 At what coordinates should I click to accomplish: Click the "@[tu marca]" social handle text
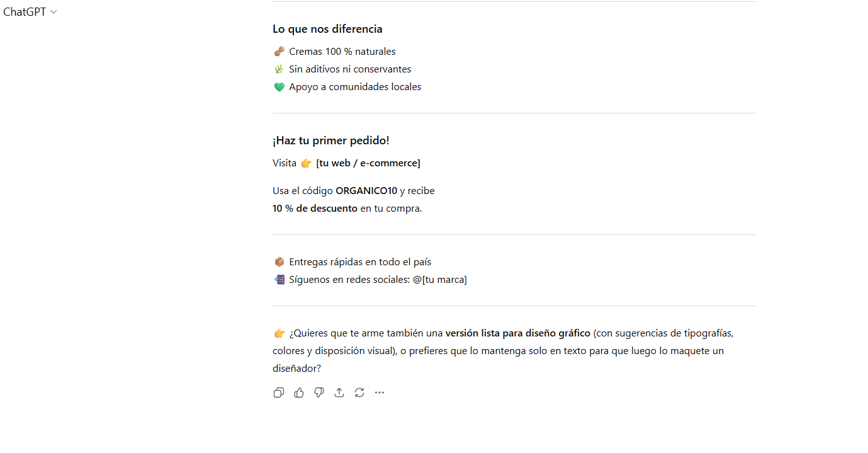click(x=440, y=280)
